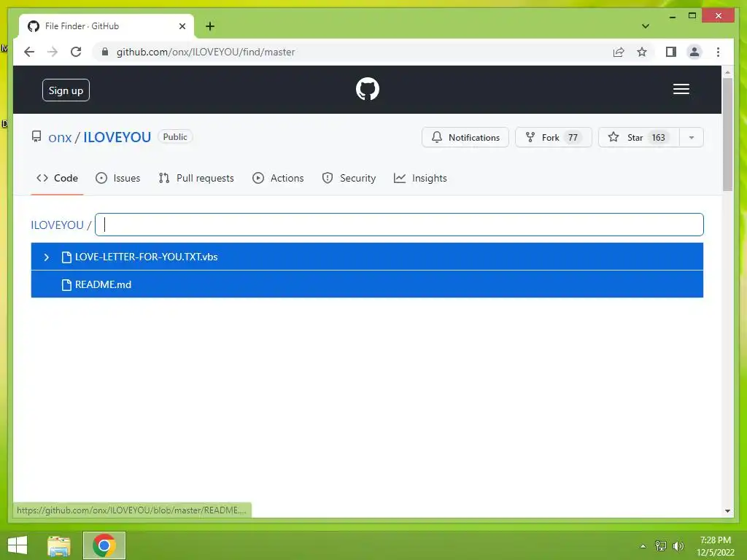Viewport: 747px width, 560px height.
Task: Open a new browser tab
Action: [209, 26]
